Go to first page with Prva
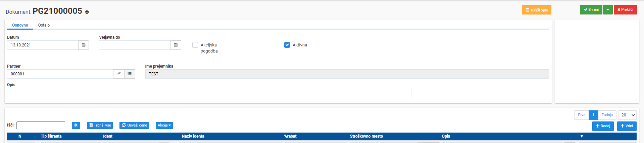Viewport: 644px width, 143px height. pos(582,115)
